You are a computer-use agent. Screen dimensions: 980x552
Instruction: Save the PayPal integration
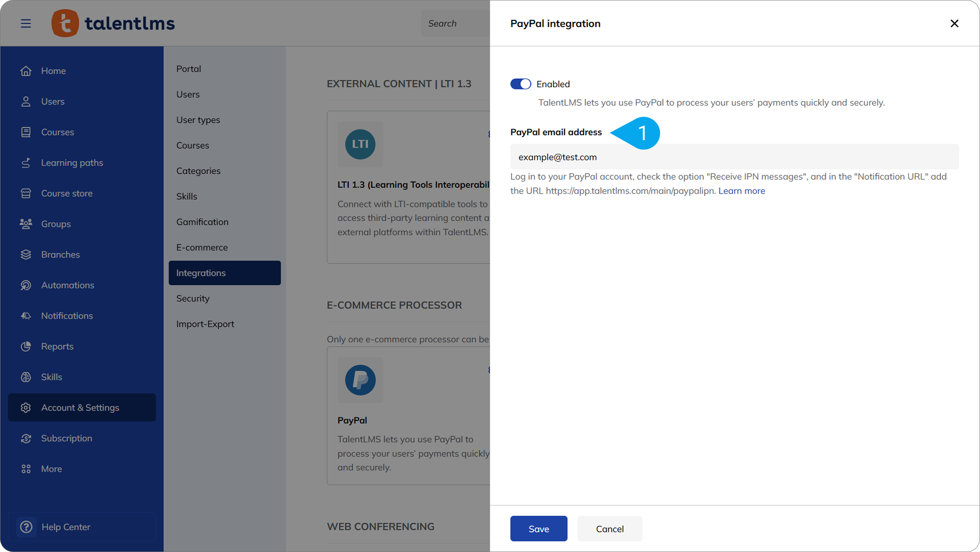point(539,529)
